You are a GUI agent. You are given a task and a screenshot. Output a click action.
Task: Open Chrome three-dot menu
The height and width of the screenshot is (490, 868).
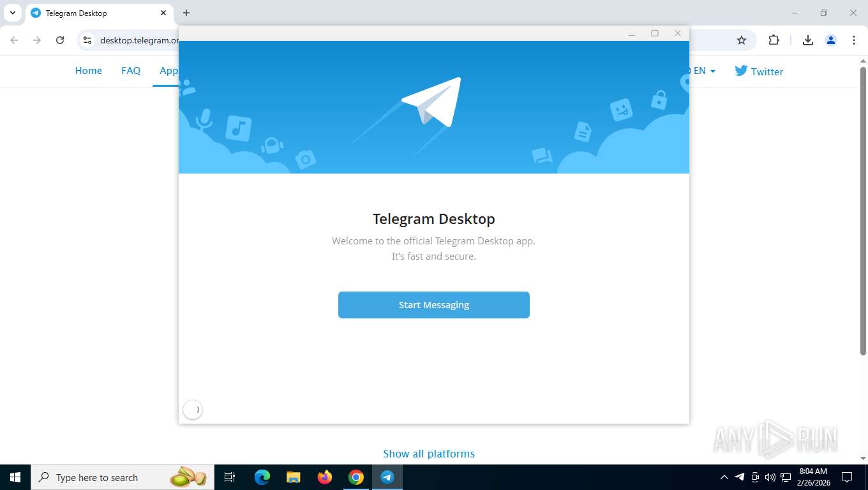(854, 40)
